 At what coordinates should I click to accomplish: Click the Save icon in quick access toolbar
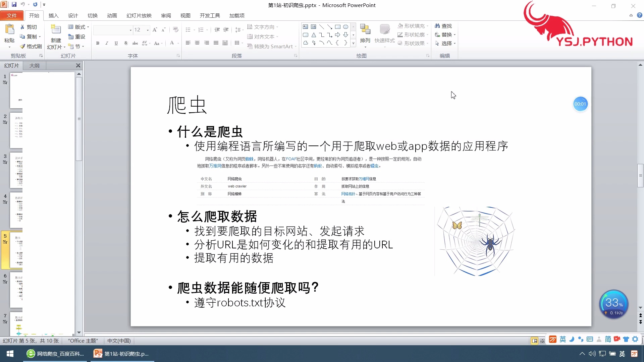(x=14, y=5)
